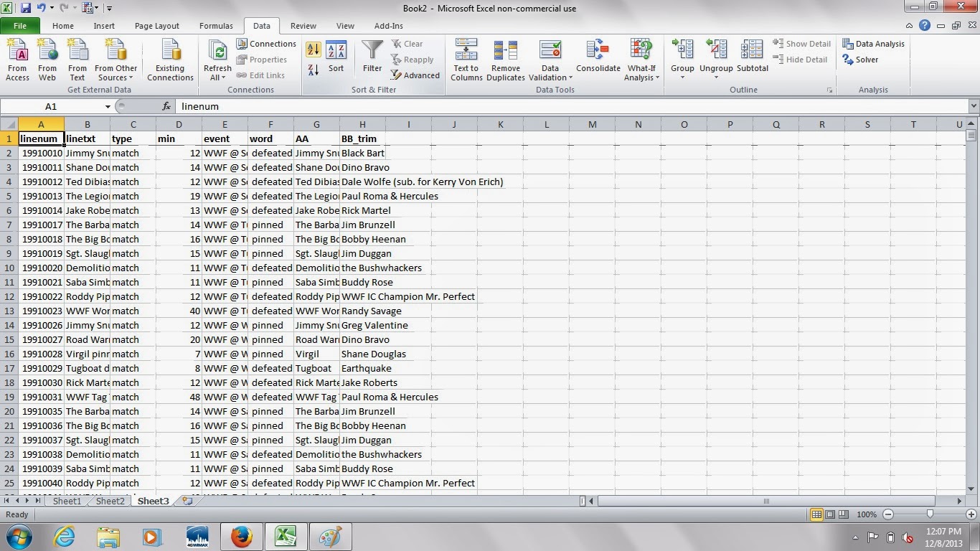
Task: Expand the formula bar
Action: point(974,106)
